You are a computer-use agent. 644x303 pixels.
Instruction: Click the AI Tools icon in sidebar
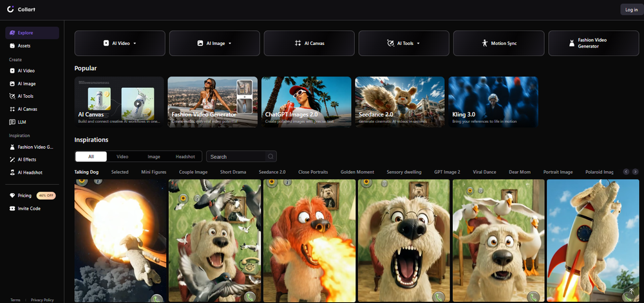tap(12, 96)
